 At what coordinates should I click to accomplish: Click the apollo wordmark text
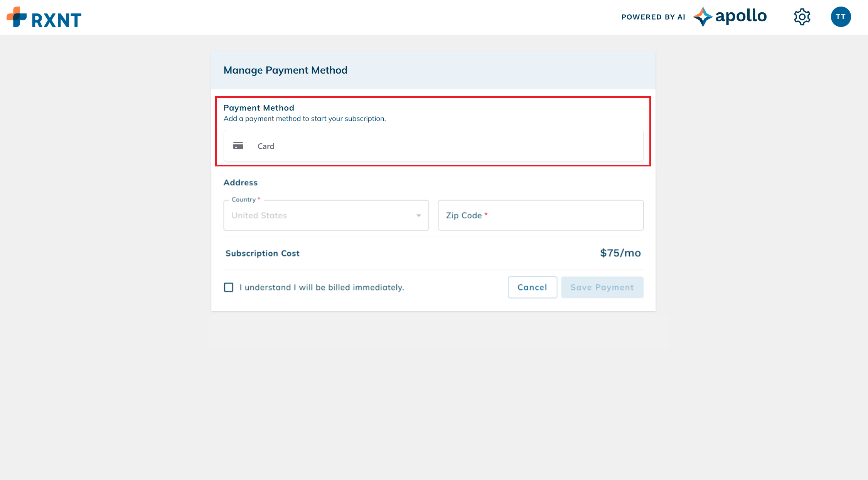(741, 16)
